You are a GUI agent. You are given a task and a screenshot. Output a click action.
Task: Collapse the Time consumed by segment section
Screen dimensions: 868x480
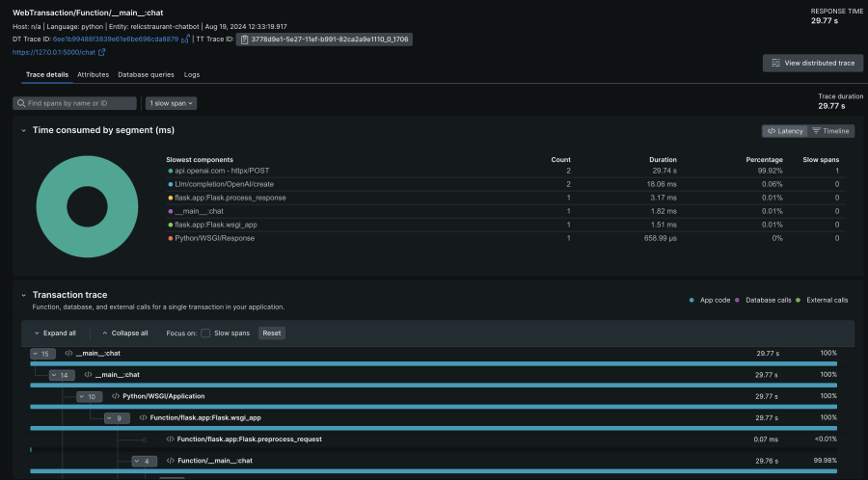(x=21, y=130)
